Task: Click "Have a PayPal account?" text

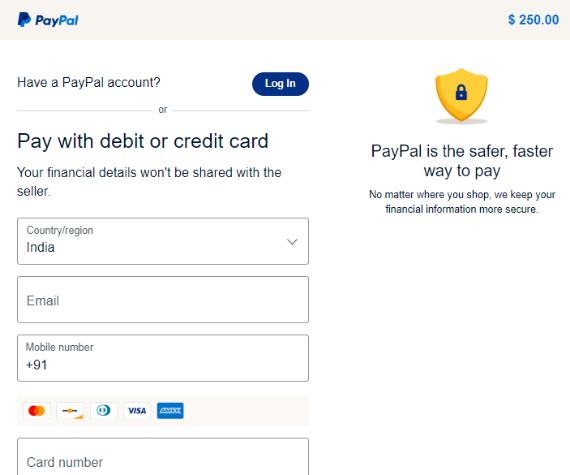Action: 89,82
